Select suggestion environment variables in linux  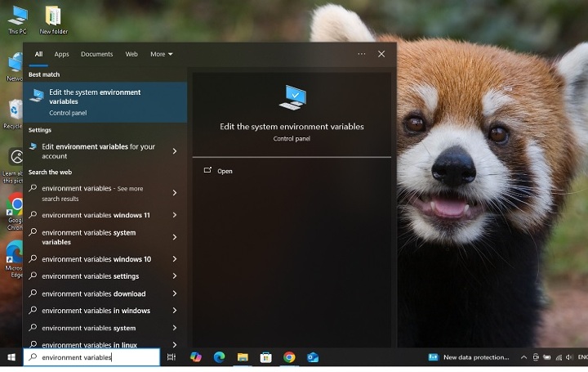pyautogui.click(x=89, y=345)
